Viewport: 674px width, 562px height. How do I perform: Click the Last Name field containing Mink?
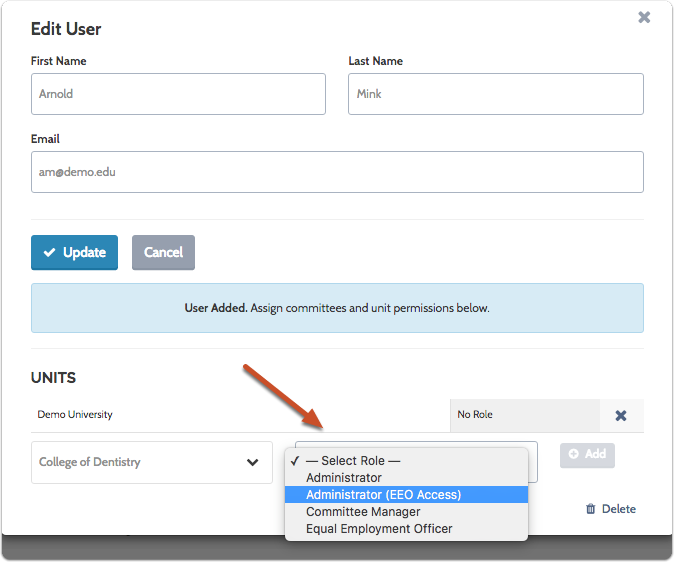tap(496, 94)
